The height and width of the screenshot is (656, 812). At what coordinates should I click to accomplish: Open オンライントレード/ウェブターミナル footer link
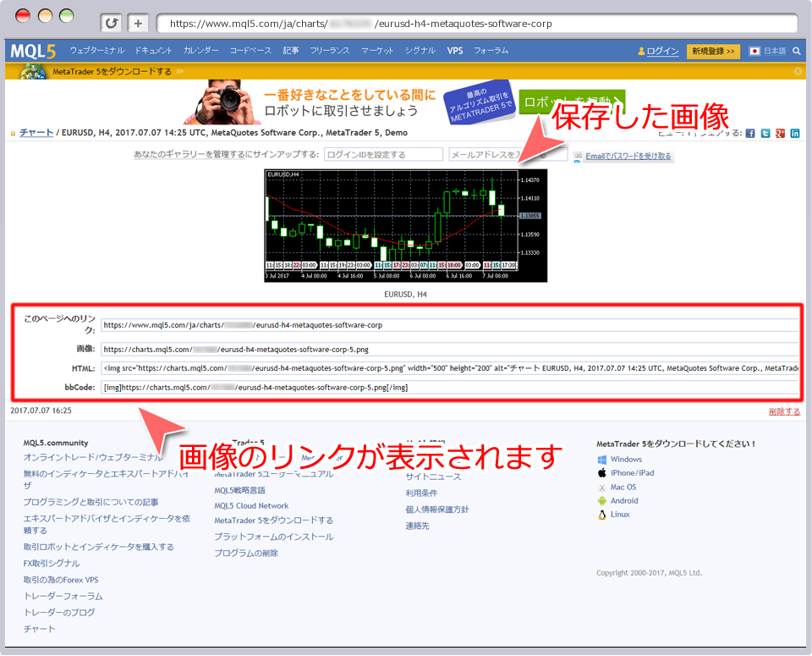[x=93, y=457]
